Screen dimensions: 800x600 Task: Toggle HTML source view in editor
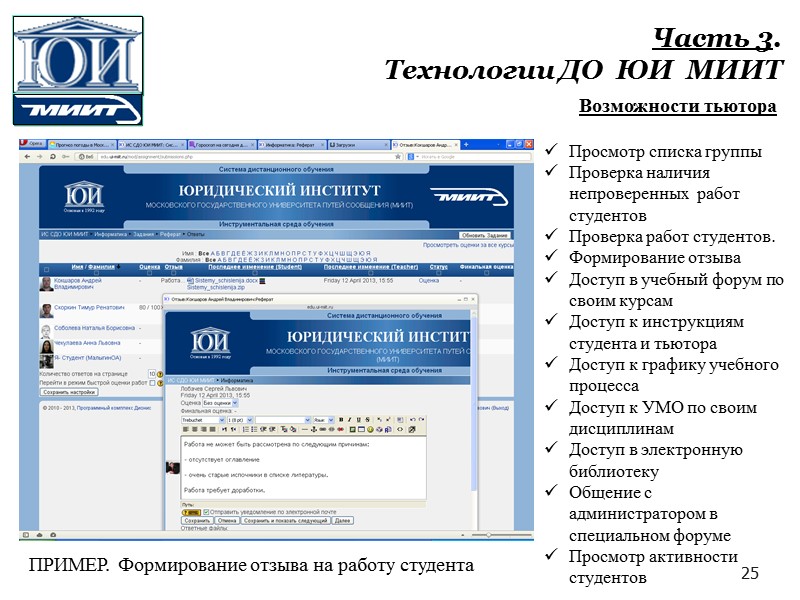tap(400, 430)
